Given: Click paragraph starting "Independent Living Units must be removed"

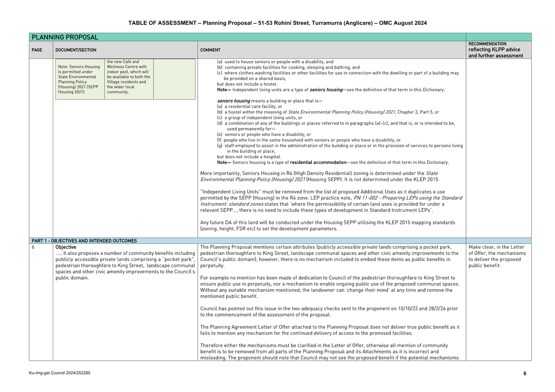Looking at the screenshot, I should point(331,201).
